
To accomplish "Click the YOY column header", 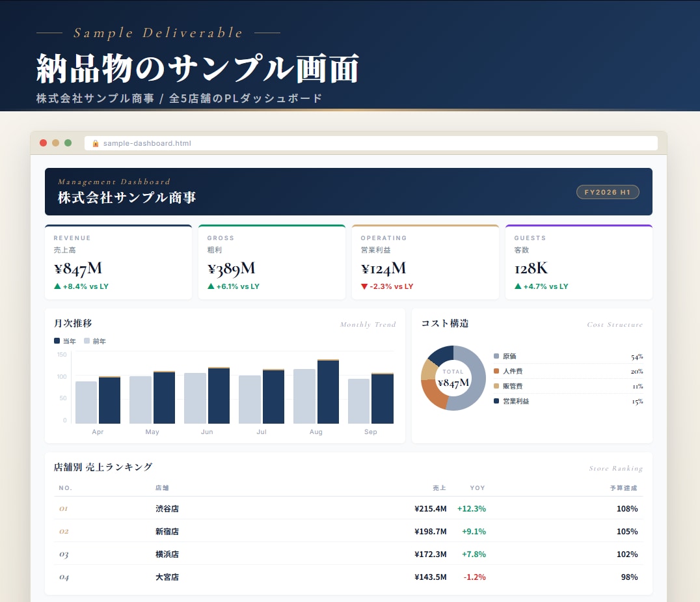I will click(478, 487).
